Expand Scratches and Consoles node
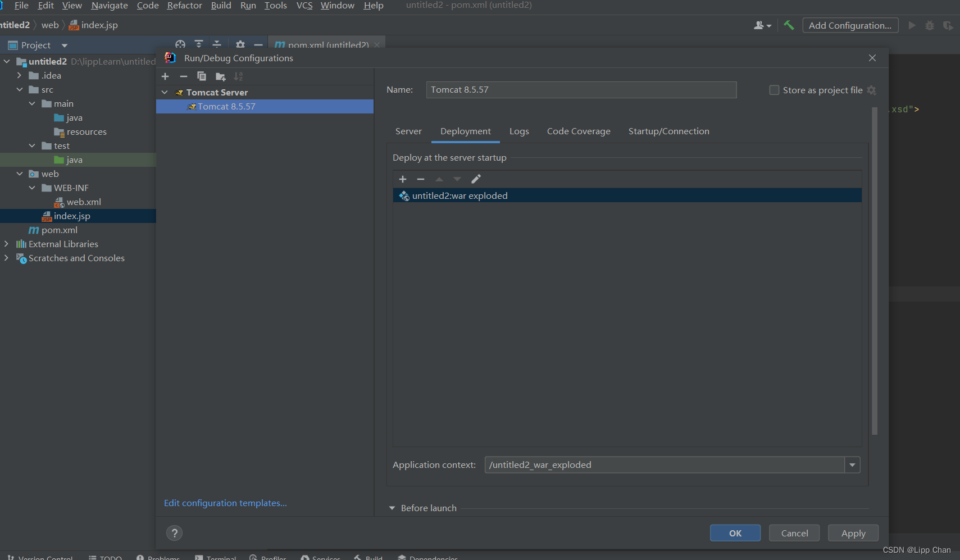960x560 pixels. tap(6, 258)
